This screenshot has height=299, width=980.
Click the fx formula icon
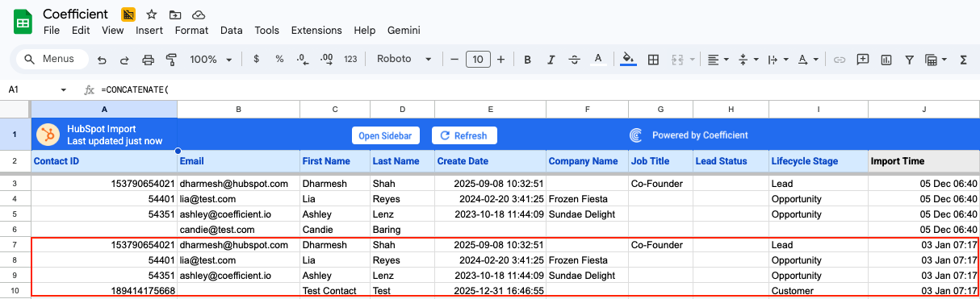pos(90,89)
